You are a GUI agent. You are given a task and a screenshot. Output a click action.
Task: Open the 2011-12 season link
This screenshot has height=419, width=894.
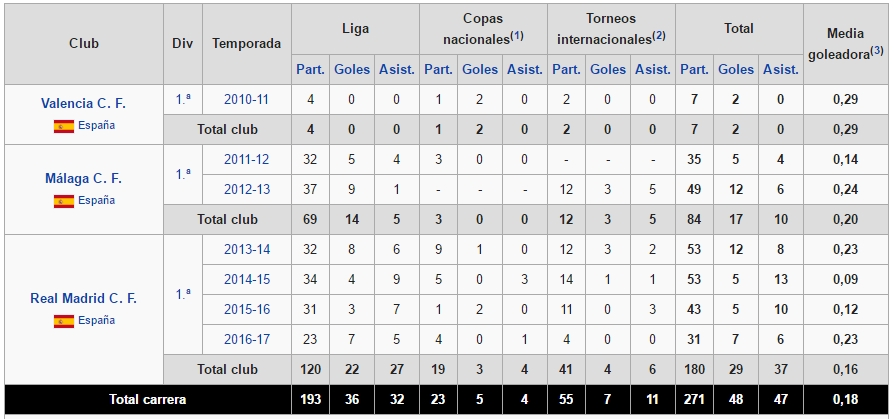click(246, 159)
